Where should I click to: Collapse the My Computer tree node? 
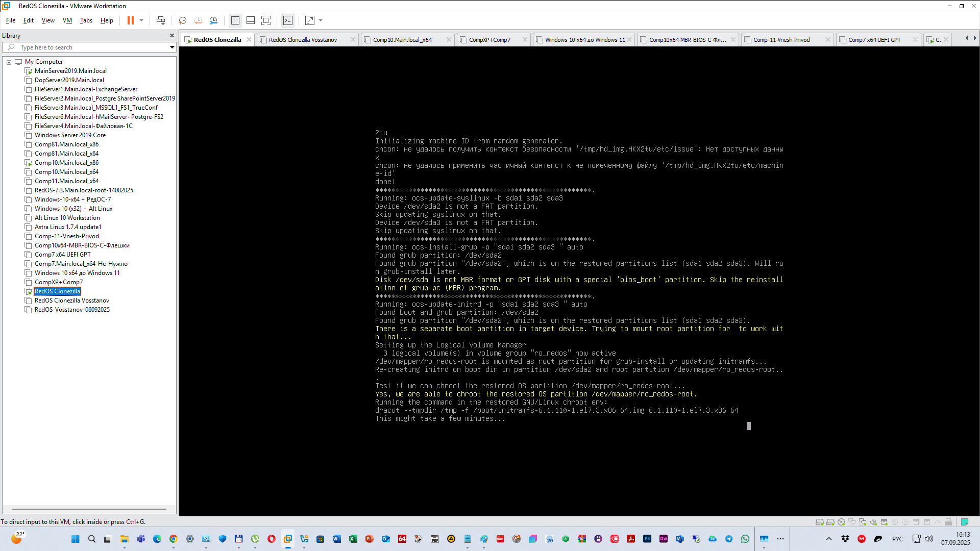(9, 62)
